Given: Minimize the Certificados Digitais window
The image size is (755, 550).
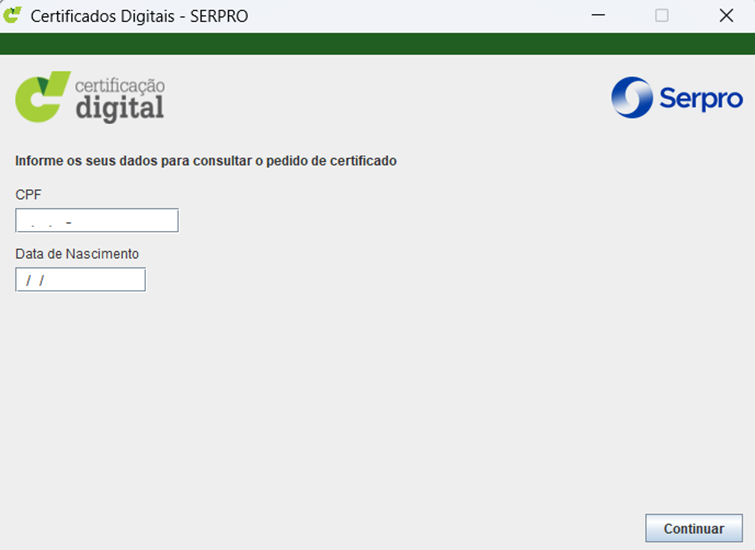Looking at the screenshot, I should click(x=599, y=15).
